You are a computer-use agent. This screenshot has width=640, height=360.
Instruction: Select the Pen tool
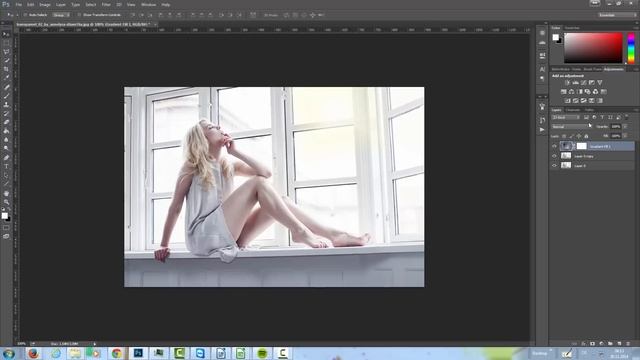[x=6, y=158]
